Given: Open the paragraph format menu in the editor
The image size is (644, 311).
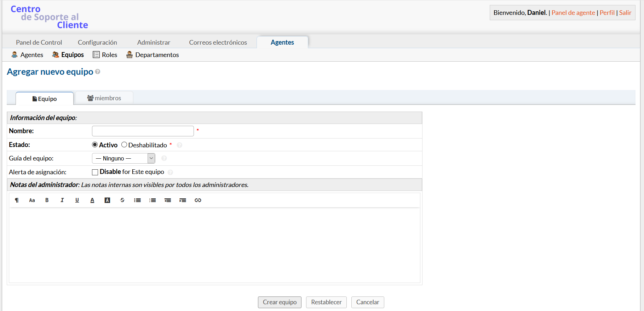Looking at the screenshot, I should pyautogui.click(x=17, y=200).
